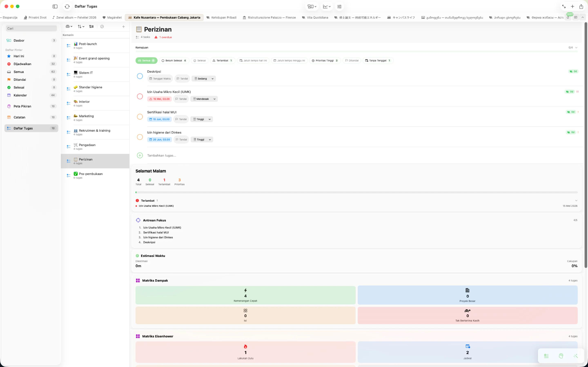Open the Mendesak priority dropdown
The height and width of the screenshot is (367, 588).
[204, 99]
